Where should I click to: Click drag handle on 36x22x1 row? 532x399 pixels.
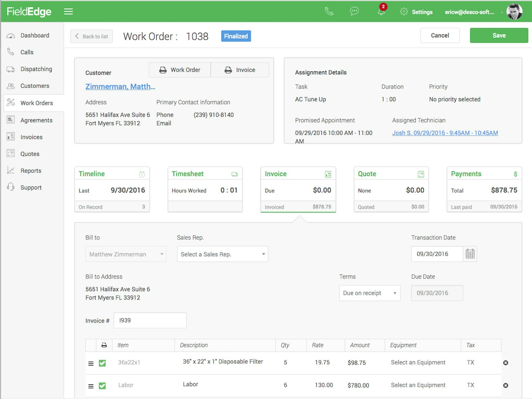(x=91, y=364)
